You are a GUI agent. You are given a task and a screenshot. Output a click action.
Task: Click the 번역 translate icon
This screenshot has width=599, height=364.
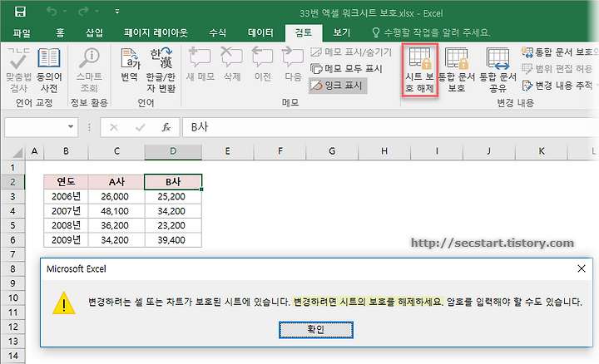[x=129, y=65]
